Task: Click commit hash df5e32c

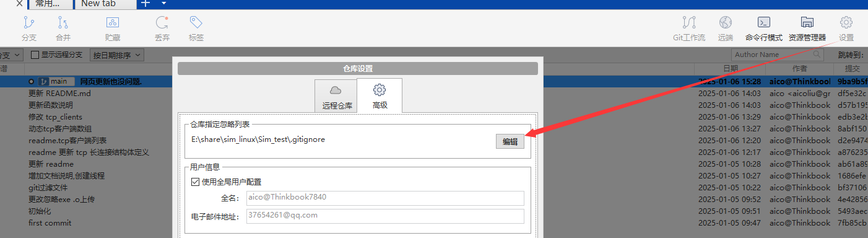Action: tap(853, 93)
